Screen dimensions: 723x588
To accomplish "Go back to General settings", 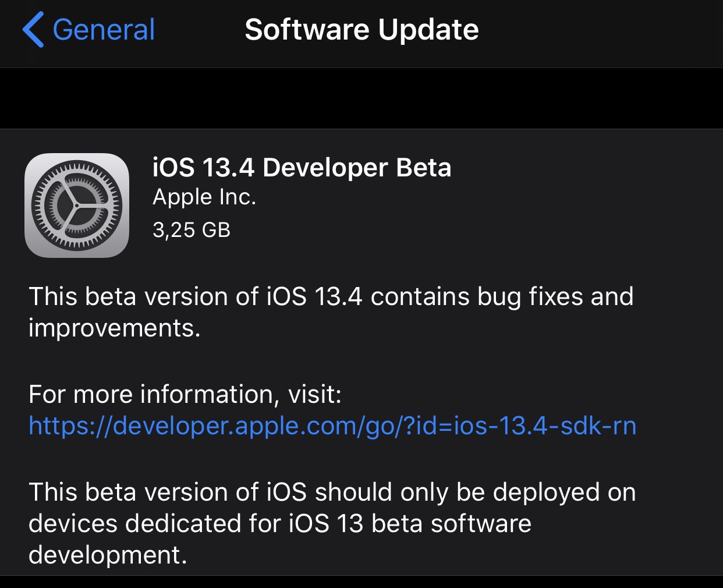I will [88, 30].
